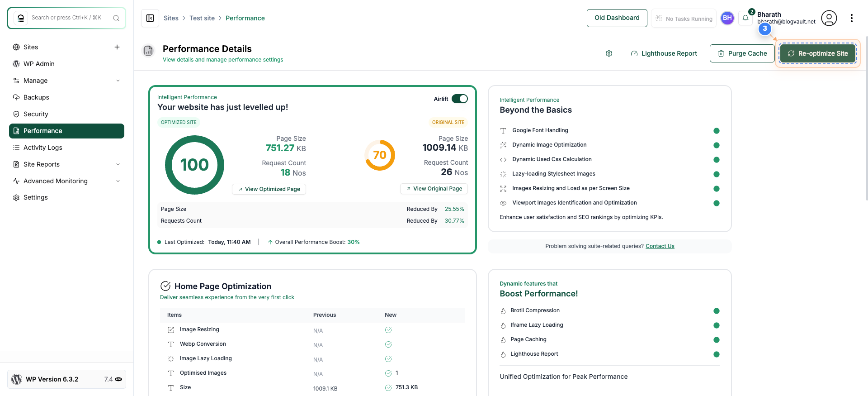Click the Sites breadcrumb link

click(171, 18)
